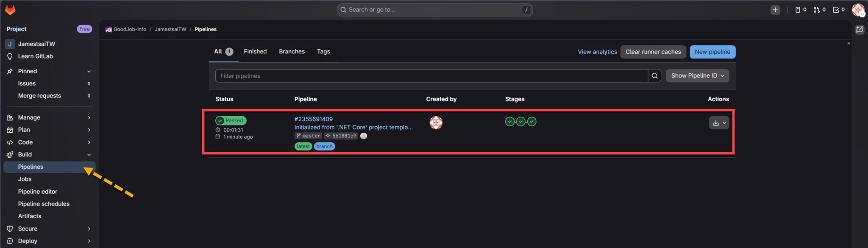Viewport: 868px width, 248px height.
Task: Switch to the Finished tab
Action: point(255,52)
